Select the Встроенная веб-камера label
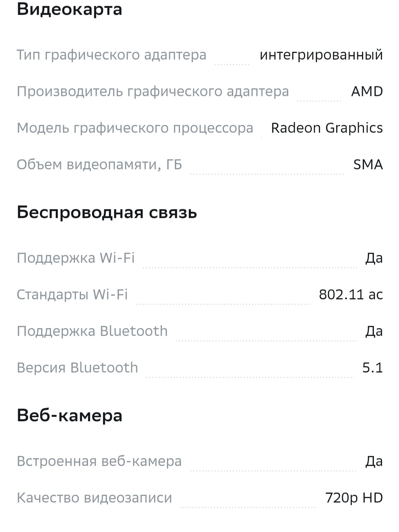399x532 pixels. click(99, 461)
